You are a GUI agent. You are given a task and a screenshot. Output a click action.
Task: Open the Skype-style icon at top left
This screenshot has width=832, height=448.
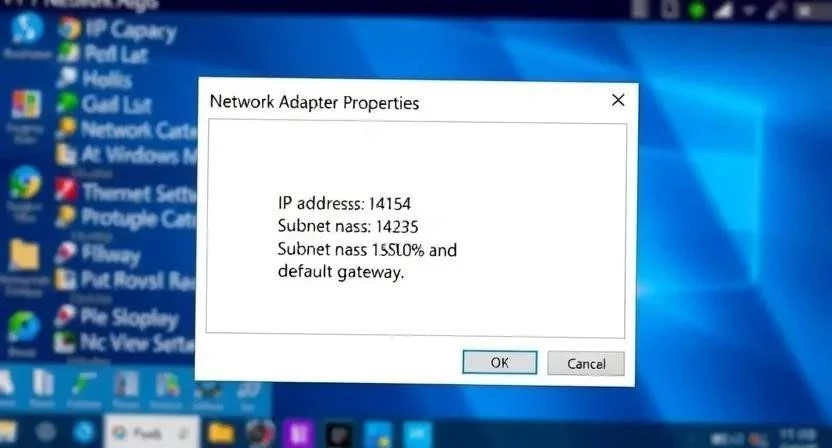click(27, 27)
